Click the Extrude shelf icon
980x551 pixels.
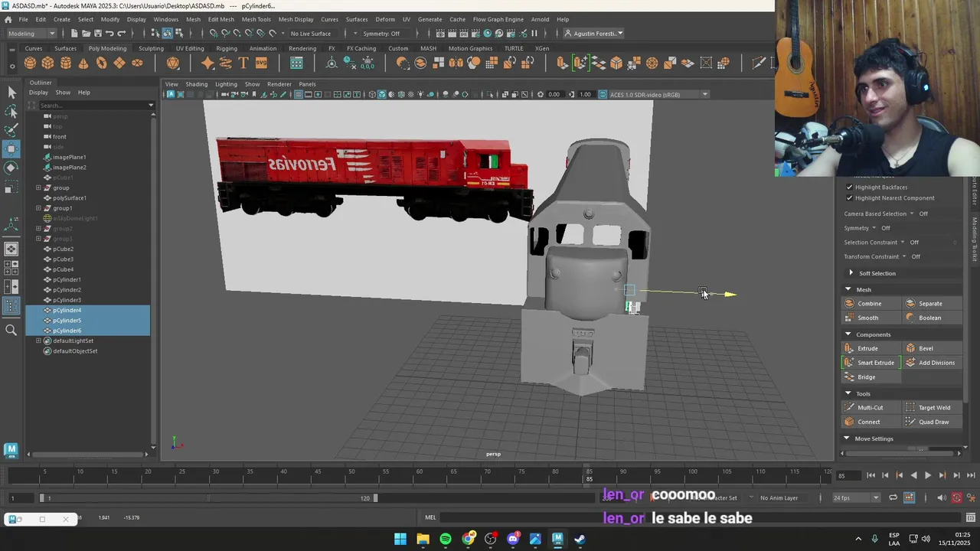click(563, 64)
